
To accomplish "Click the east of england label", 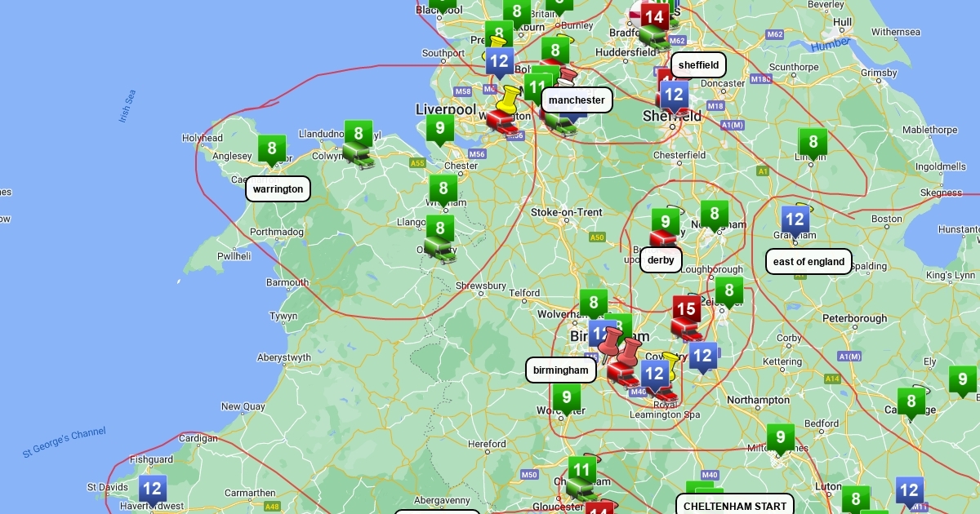I will (808, 262).
